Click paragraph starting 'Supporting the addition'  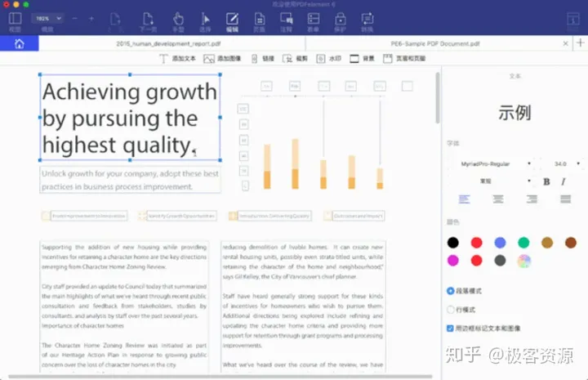point(124,257)
